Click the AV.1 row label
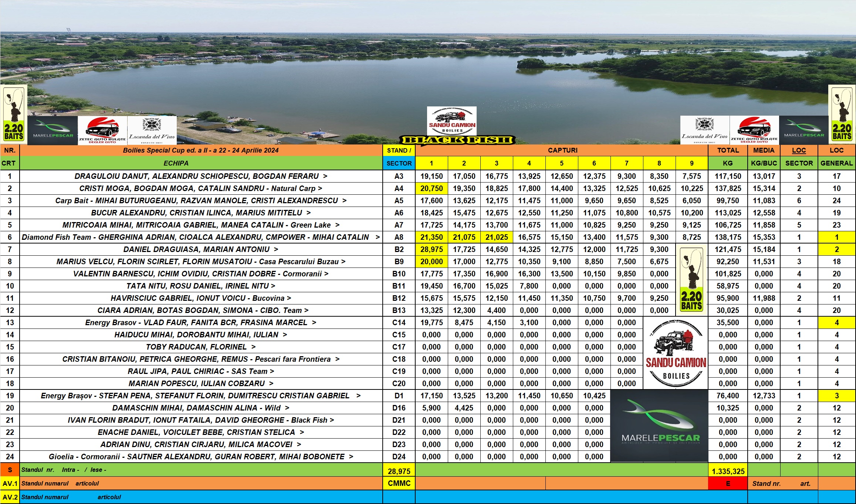 [x=10, y=483]
